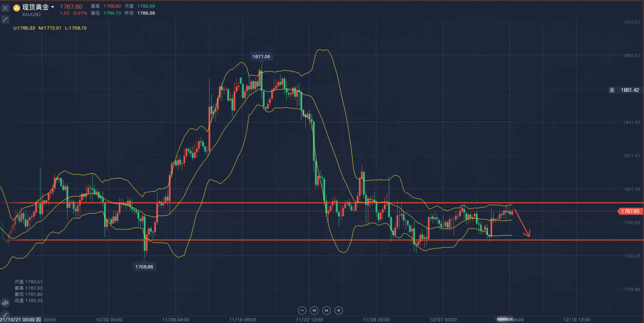Viewport: 644px width, 323px height.
Task: Click the 0.07% change value
Action: [x=80, y=13]
